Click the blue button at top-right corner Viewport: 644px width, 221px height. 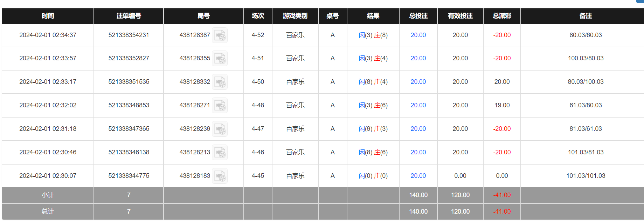point(640,1)
